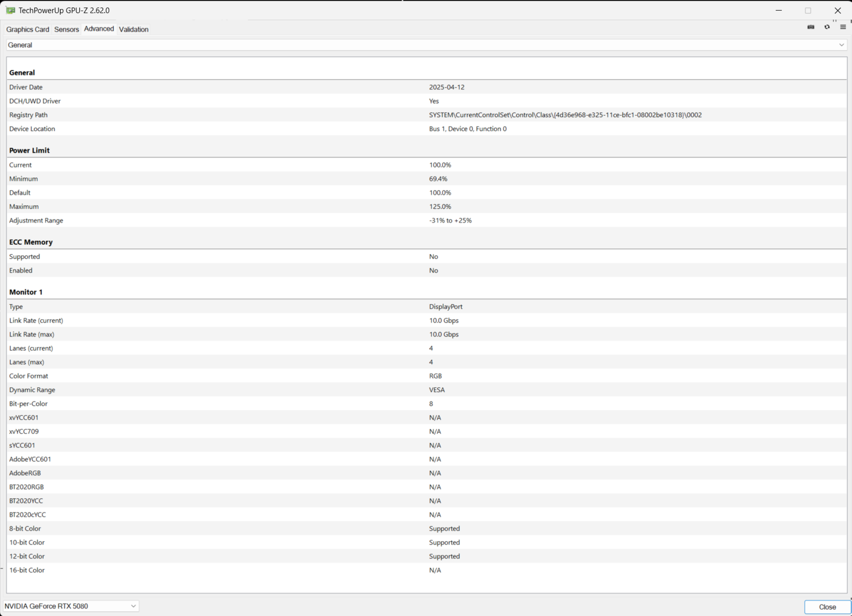
Task: Switch to the Sensors tab
Action: (x=67, y=29)
